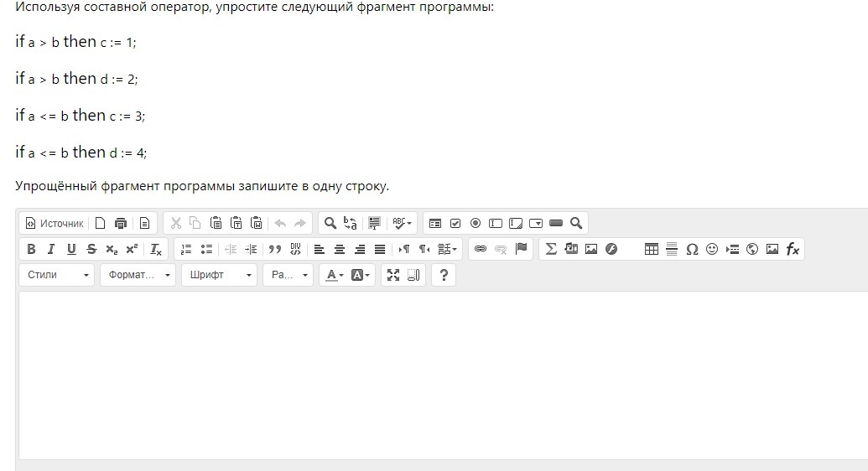
Task: Insert a Selection dropdown field
Action: (536, 223)
